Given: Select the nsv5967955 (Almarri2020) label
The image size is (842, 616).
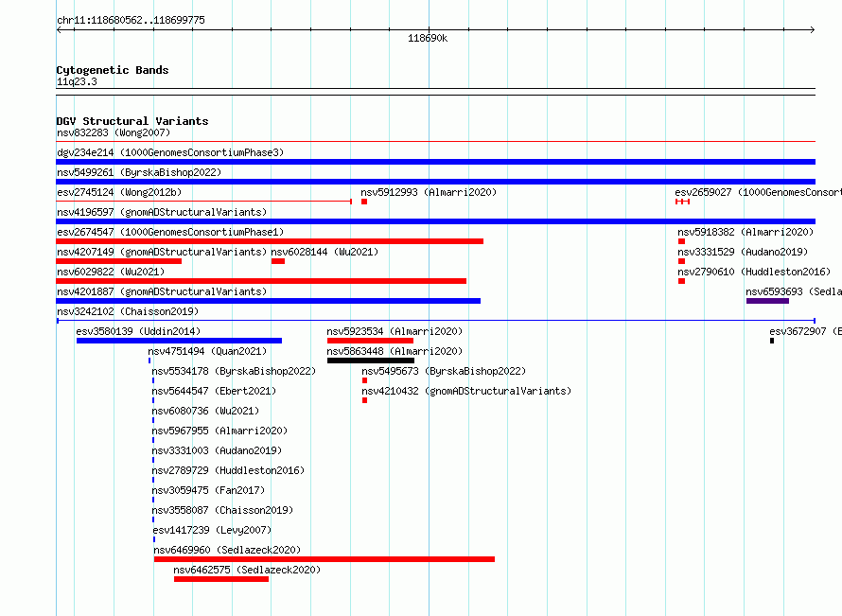Looking at the screenshot, I should [219, 431].
